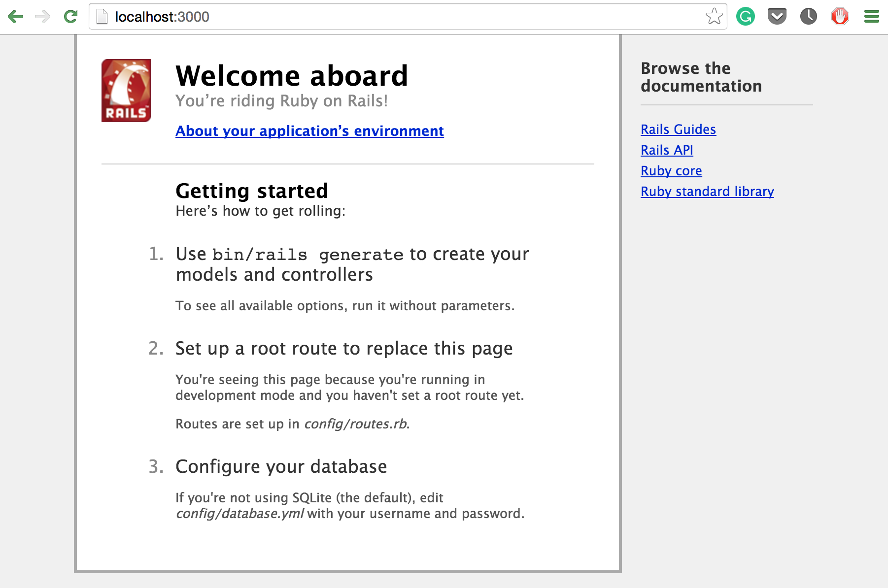This screenshot has height=588, width=888.
Task: Click 'You're riding Ruby on Rails!' subtitle
Action: 282,101
